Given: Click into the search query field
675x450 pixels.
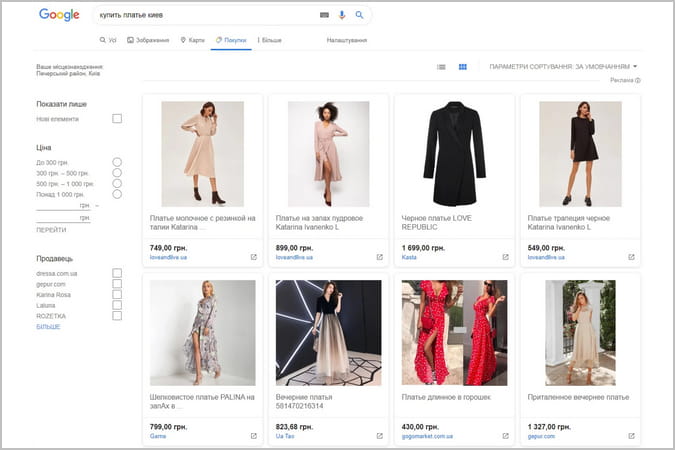Looking at the screenshot, I should point(207,15).
